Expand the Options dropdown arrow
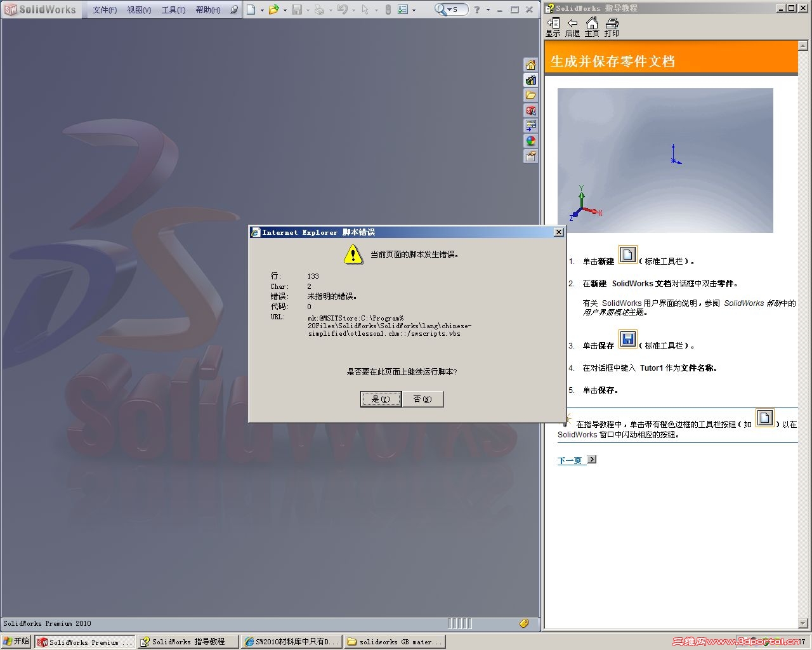Image resolution: width=812 pixels, height=650 pixels. point(414,10)
